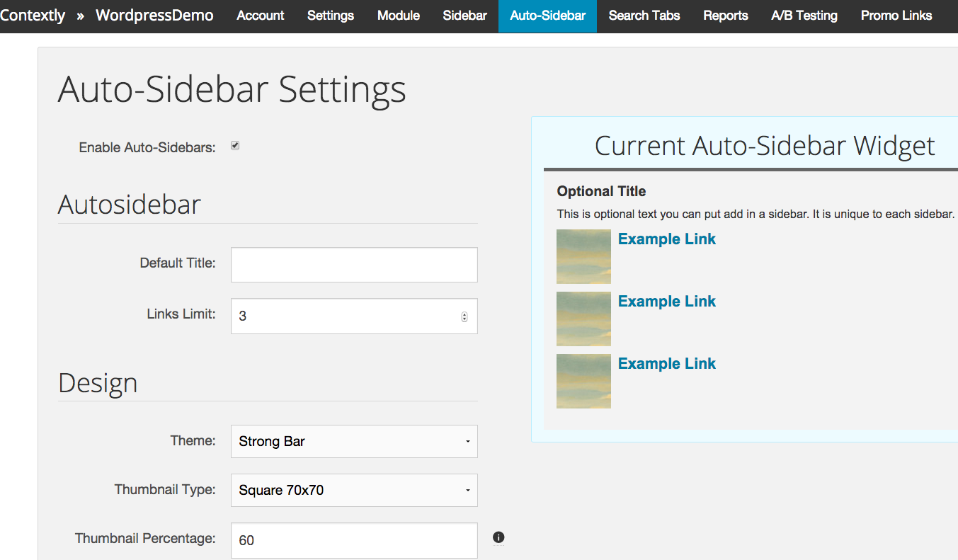
Task: Click the second example link thumbnail
Action: point(583,319)
